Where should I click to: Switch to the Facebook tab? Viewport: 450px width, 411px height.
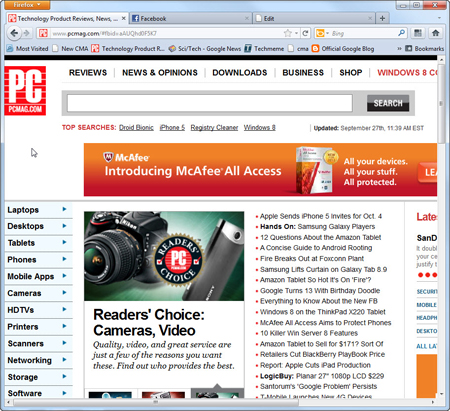[x=190, y=18]
